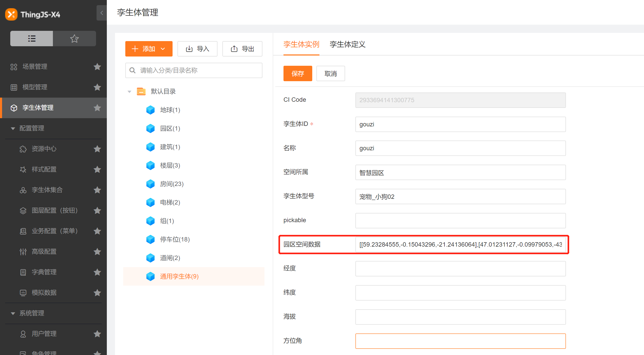Click the 园区空间数据 field

461,245
